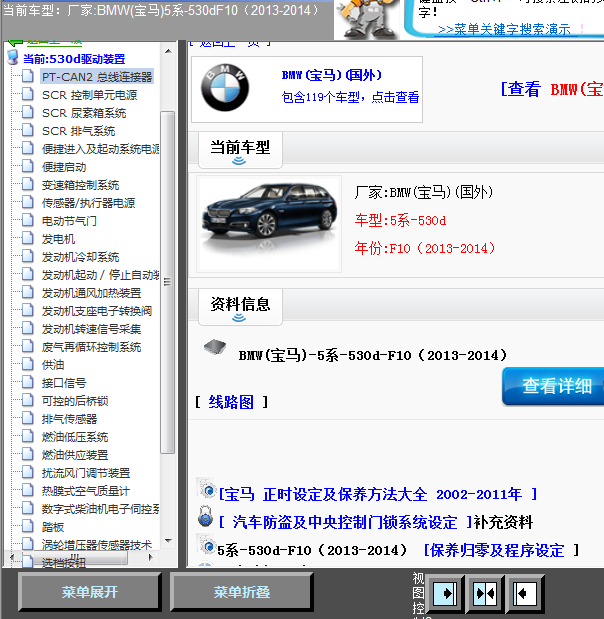This screenshot has width=604, height=619.
Task: Select 废气再循环控制系统 entry
Action: (x=92, y=347)
